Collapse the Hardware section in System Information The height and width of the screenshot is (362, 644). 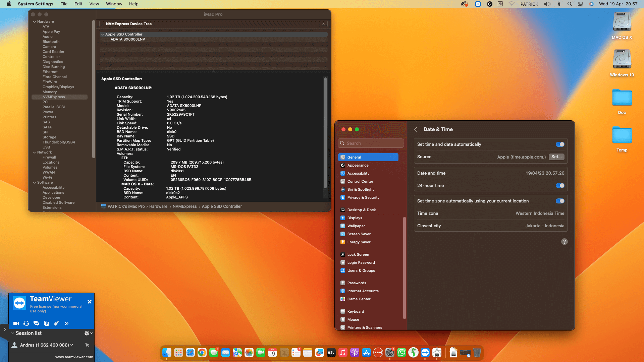pyautogui.click(x=34, y=21)
